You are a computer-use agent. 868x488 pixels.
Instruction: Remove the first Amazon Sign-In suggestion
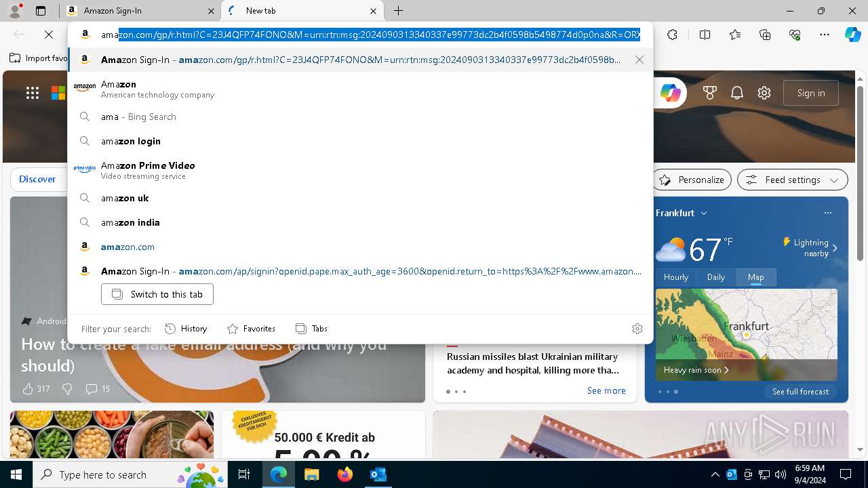pos(639,60)
